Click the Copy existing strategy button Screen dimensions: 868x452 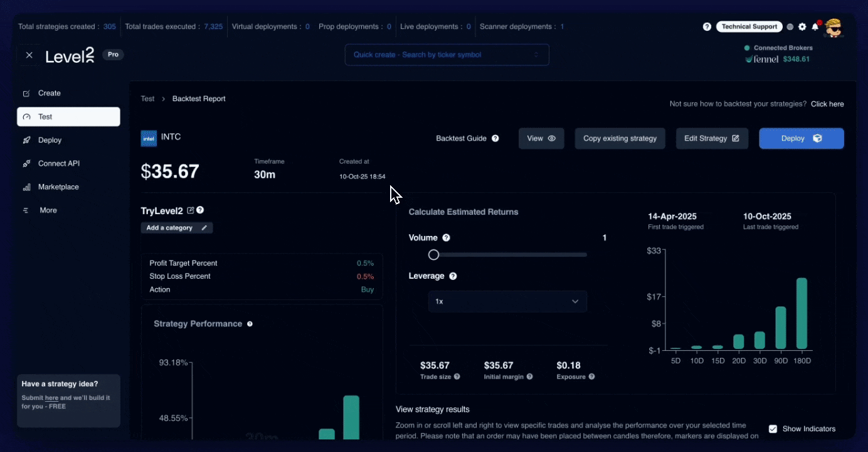pos(620,138)
